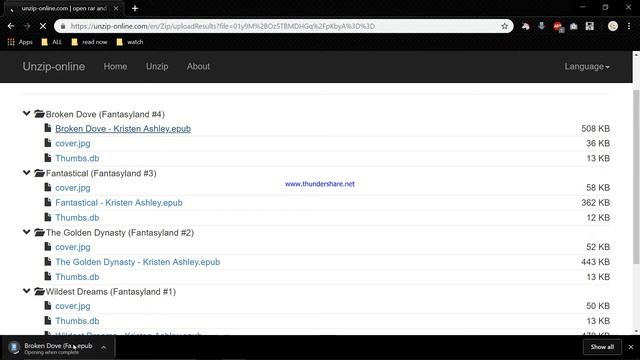640x360 pixels.
Task: Open the watch bookmarks folder
Action: (129, 42)
